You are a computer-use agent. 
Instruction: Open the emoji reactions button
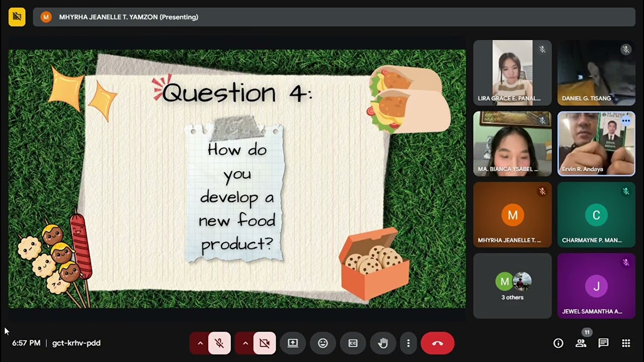tap(323, 343)
